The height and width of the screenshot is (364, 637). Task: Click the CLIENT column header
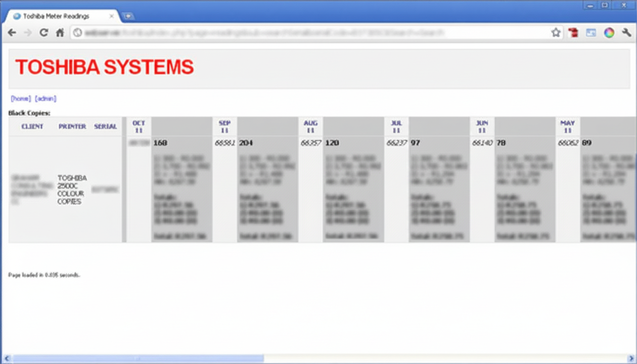[32, 126]
